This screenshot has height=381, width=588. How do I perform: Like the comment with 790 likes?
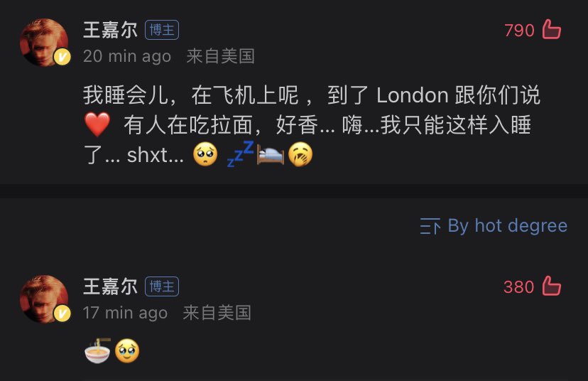click(x=551, y=29)
